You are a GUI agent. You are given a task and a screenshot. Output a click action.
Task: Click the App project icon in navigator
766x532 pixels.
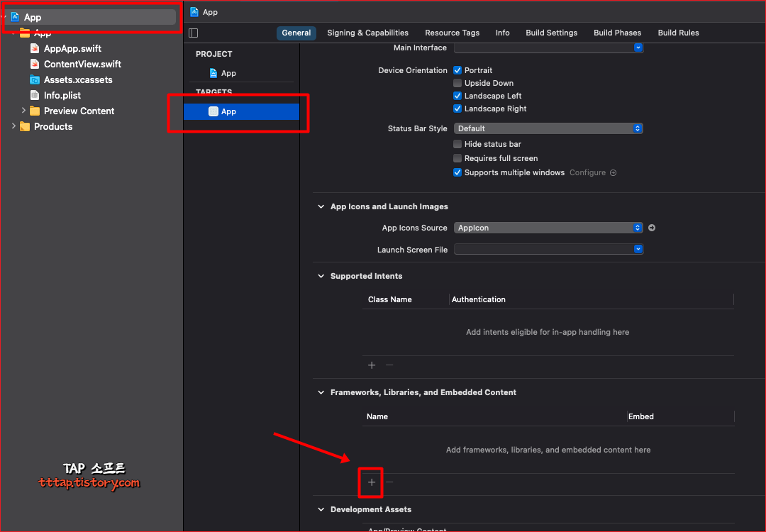click(15, 17)
